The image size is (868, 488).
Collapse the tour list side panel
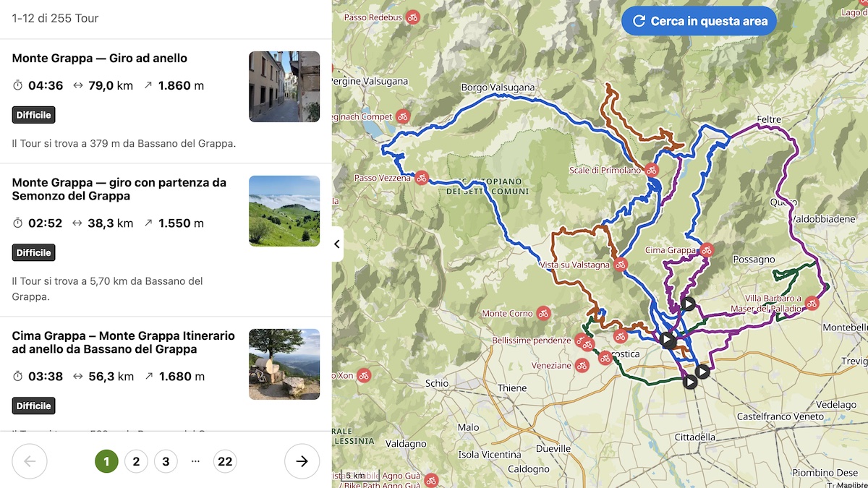[337, 244]
